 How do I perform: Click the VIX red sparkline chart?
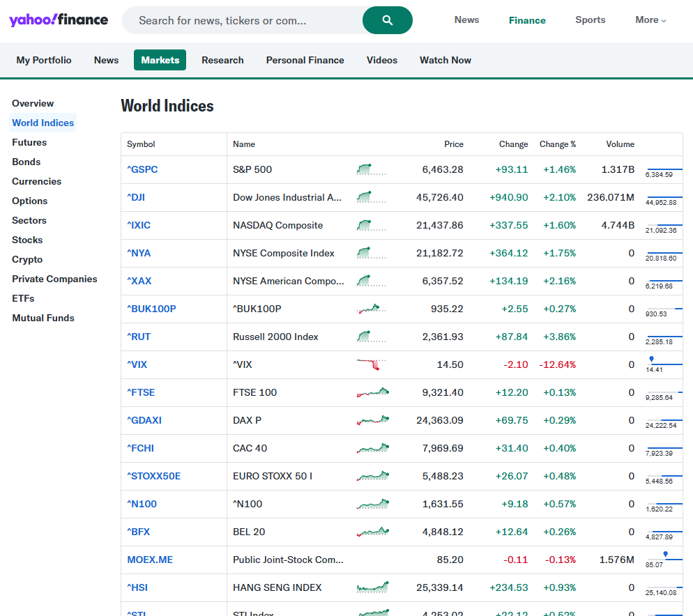coord(371,364)
